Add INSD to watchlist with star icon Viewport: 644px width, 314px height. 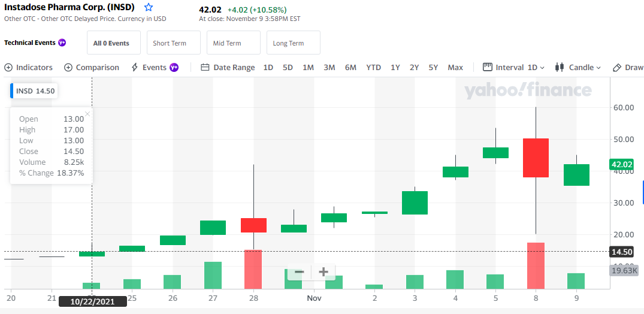click(149, 7)
